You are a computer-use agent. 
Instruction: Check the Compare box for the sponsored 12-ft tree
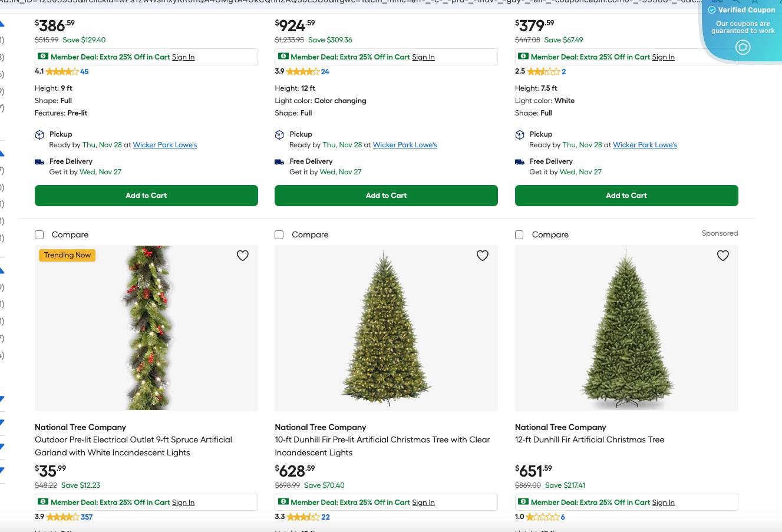(x=519, y=234)
